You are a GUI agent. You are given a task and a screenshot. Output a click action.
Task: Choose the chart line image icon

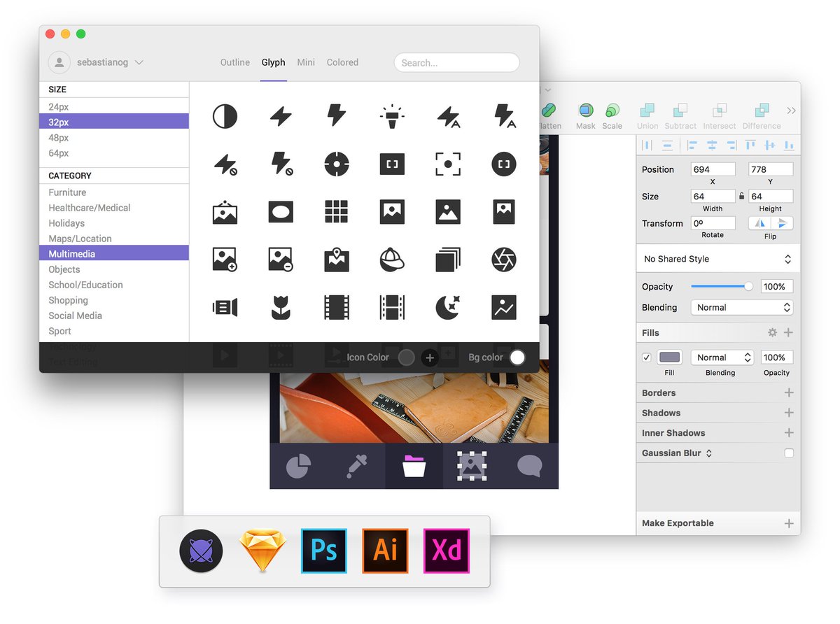point(504,307)
